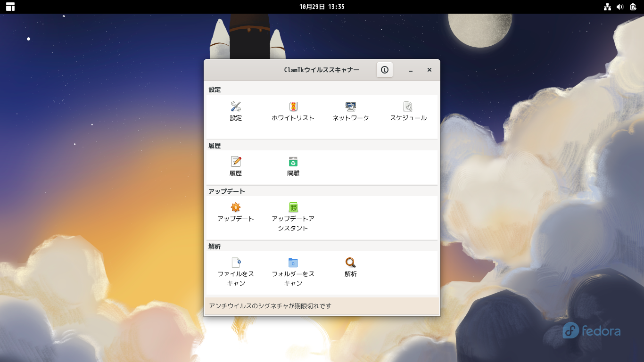The width and height of the screenshot is (644, 362).
Task: Click the 解析 section header text
Action: [x=215, y=247]
